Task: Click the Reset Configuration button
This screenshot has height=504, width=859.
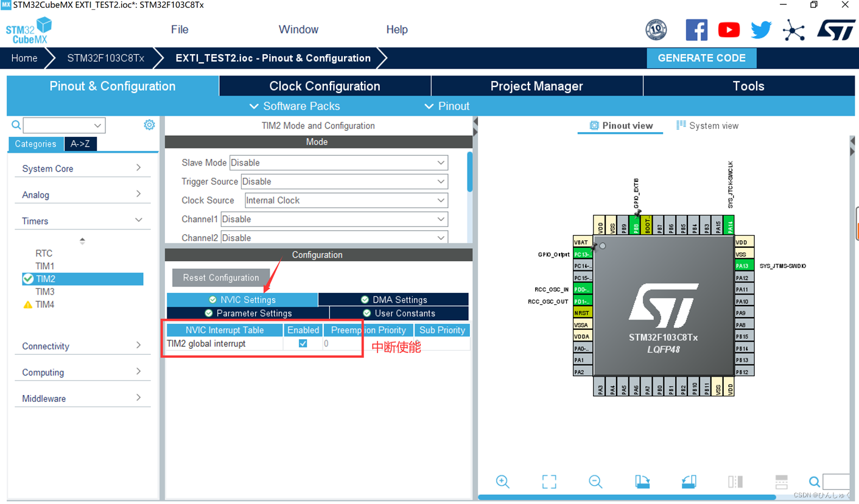Action: (221, 278)
